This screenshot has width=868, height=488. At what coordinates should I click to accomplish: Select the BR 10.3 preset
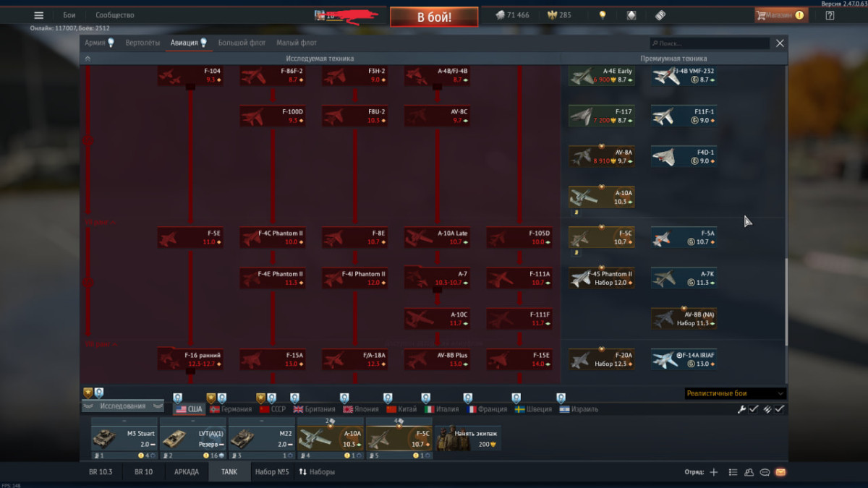[101, 472]
